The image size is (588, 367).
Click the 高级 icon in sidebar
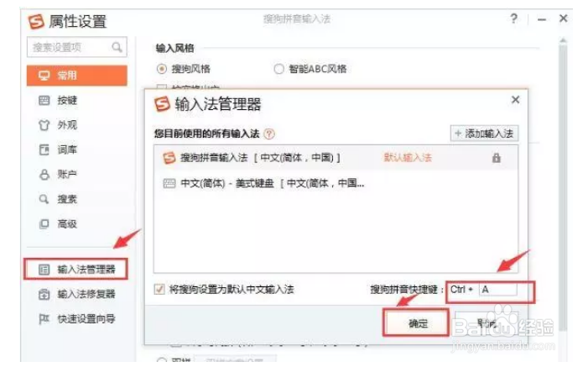pos(44,224)
